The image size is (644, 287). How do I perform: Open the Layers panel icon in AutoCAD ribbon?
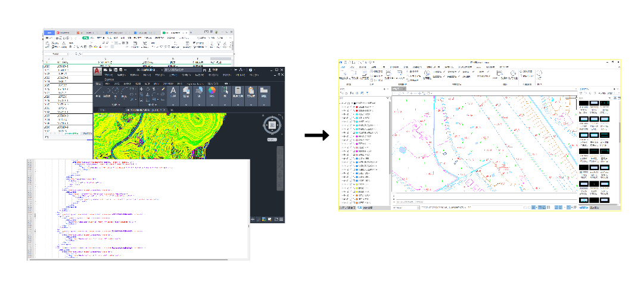coord(186,92)
